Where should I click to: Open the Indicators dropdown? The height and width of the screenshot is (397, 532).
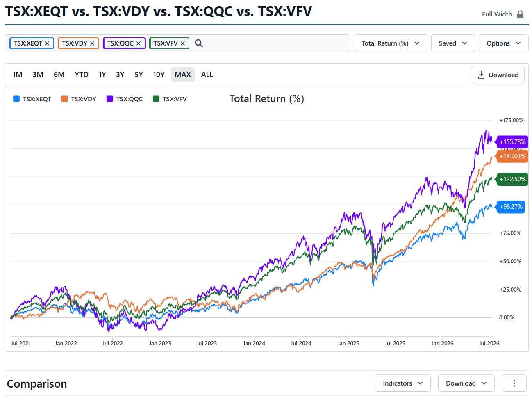(402, 383)
